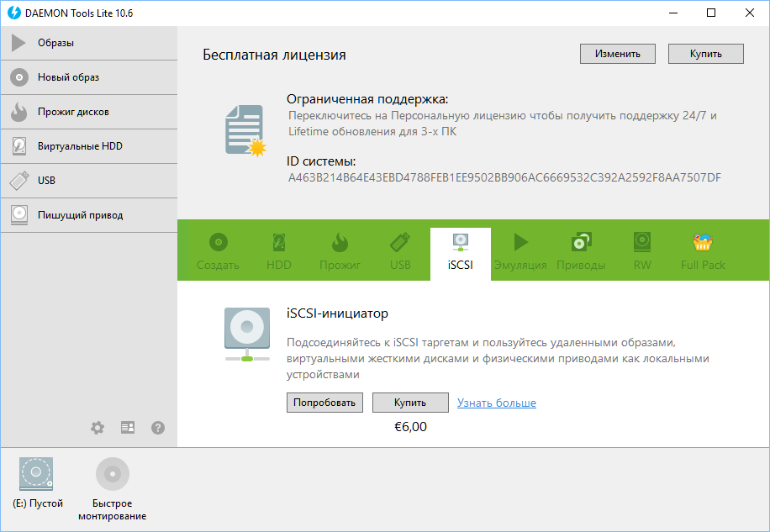Minimize the DAEMON Tools Lite window

pyautogui.click(x=673, y=13)
